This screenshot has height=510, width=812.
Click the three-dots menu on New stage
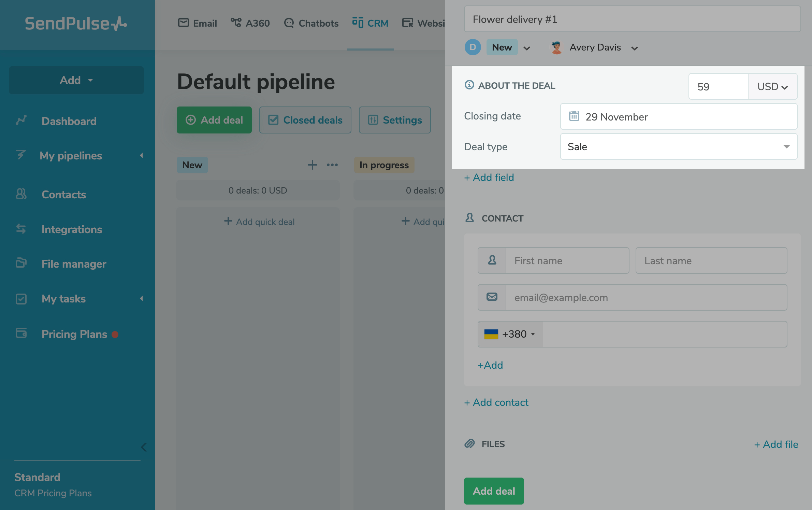[332, 165]
